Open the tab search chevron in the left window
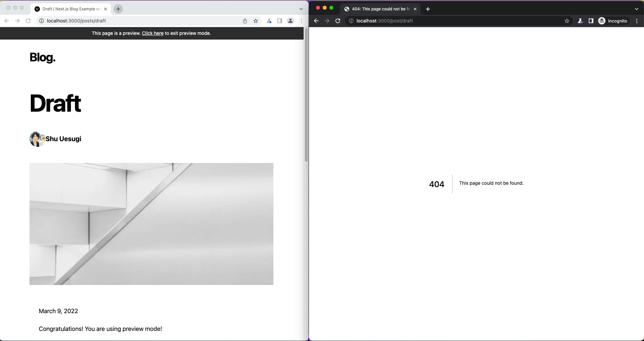This screenshot has width=644, height=341. coord(301,9)
